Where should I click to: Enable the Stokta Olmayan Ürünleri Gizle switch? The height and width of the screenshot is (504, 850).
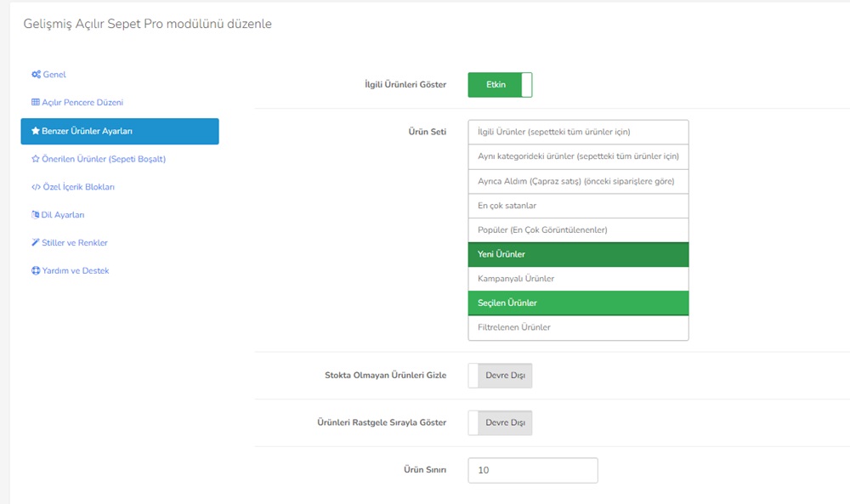[500, 376]
